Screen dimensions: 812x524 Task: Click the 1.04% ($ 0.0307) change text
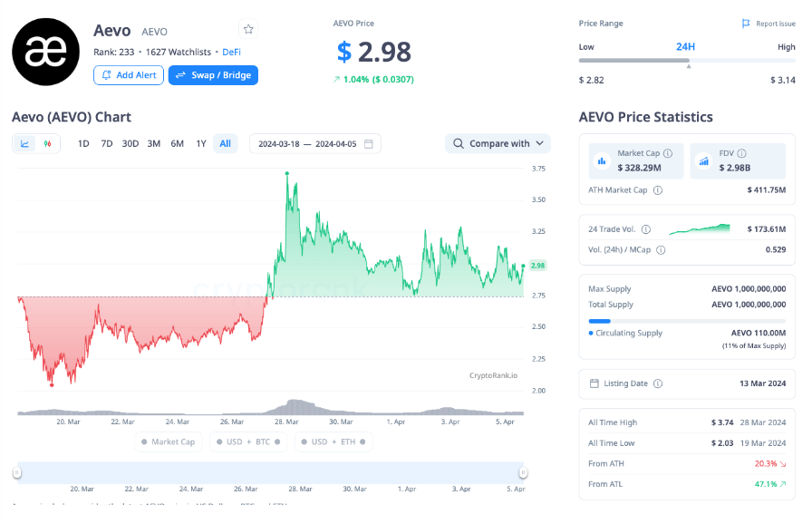coord(379,79)
